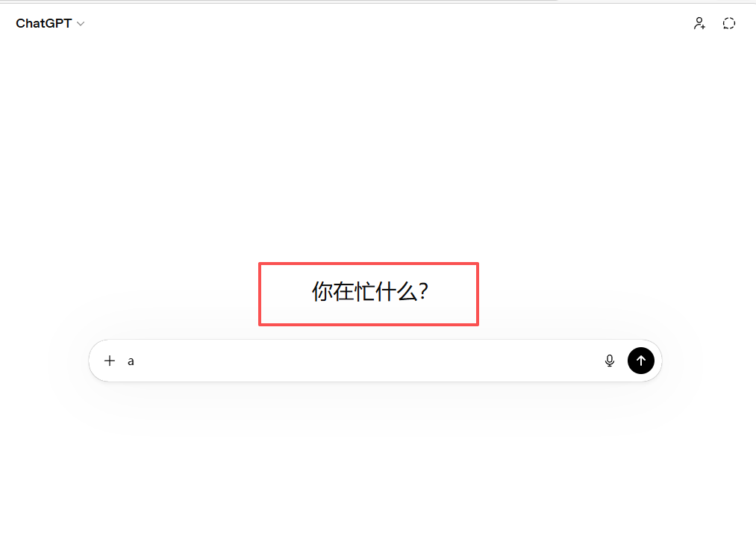Click the empty middle of the chat box
Viewport: 756px width, 554px height.
point(366,361)
